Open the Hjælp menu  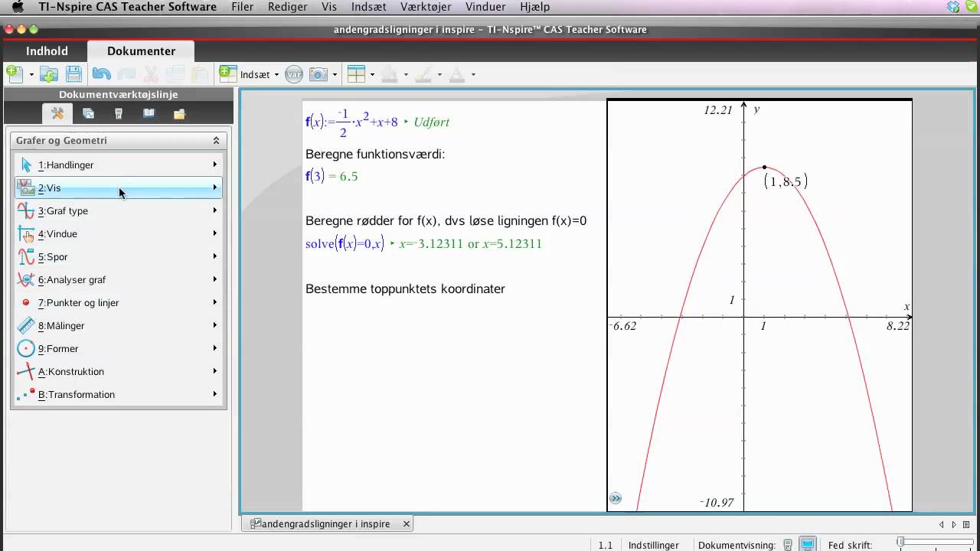pos(534,7)
